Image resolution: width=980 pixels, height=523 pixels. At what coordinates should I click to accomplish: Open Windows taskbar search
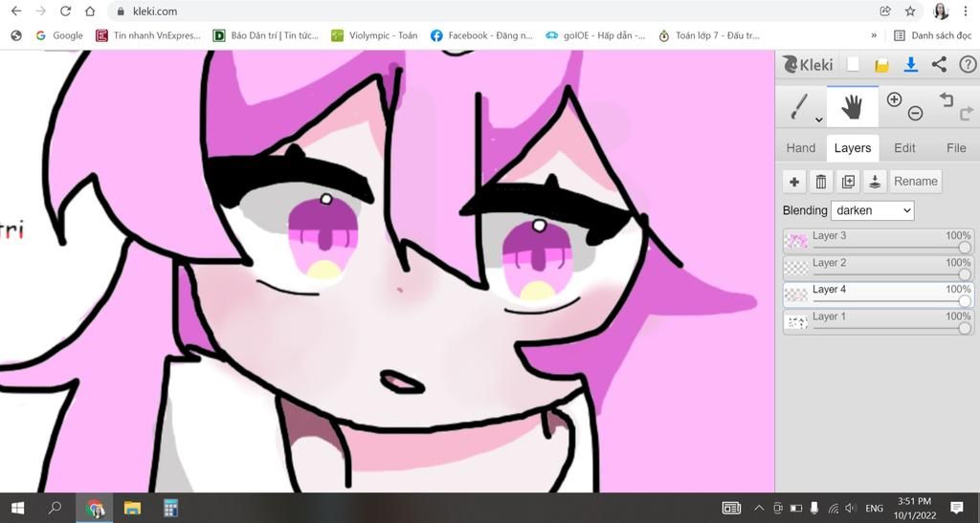[55, 508]
